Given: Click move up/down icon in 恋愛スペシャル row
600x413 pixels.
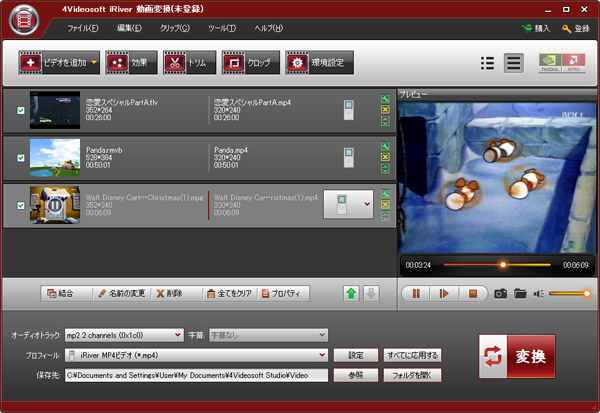Looking at the screenshot, I should pos(385,121).
